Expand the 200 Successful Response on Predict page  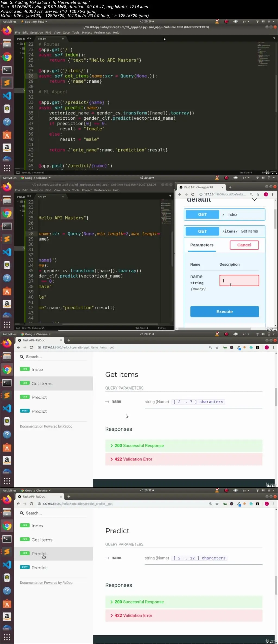(x=184, y=602)
